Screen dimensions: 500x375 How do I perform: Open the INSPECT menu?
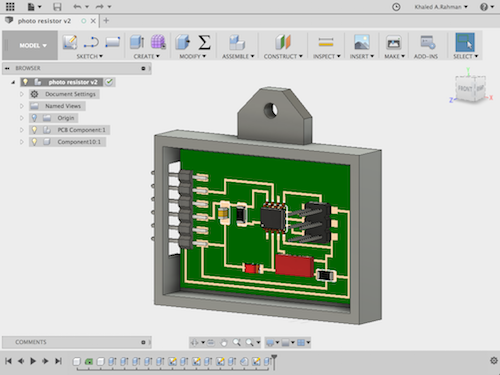click(327, 56)
